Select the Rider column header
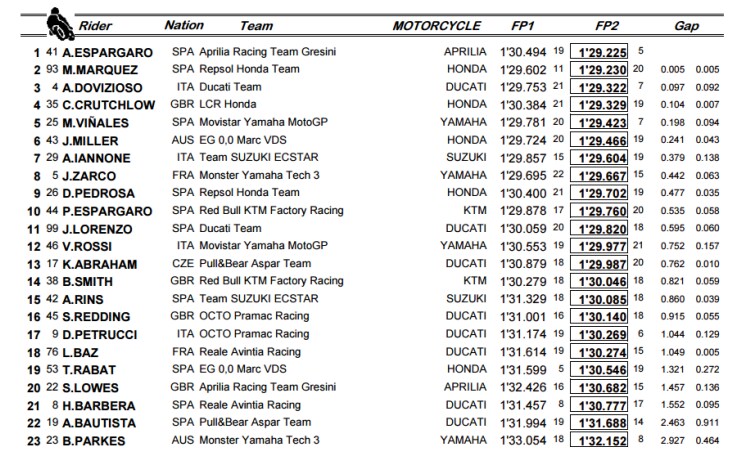Image resolution: width=738 pixels, height=462 pixels. (95, 25)
